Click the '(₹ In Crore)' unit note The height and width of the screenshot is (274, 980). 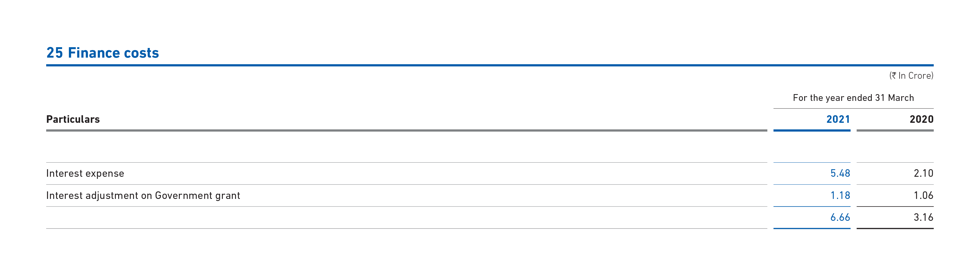tap(911, 76)
